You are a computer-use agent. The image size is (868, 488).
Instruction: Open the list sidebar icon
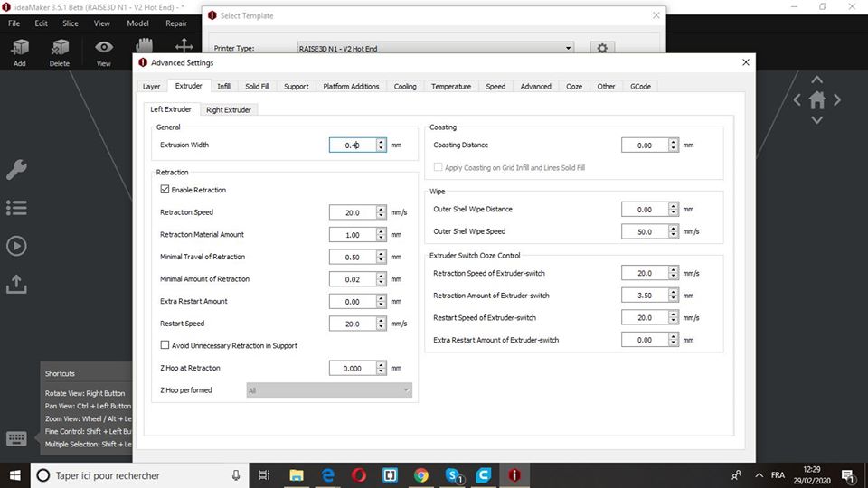click(x=16, y=208)
